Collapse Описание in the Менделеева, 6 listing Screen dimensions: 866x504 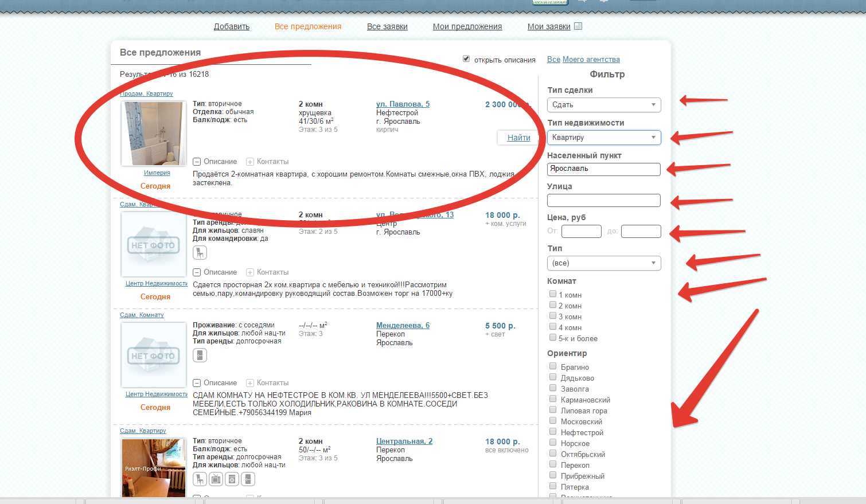pos(197,383)
